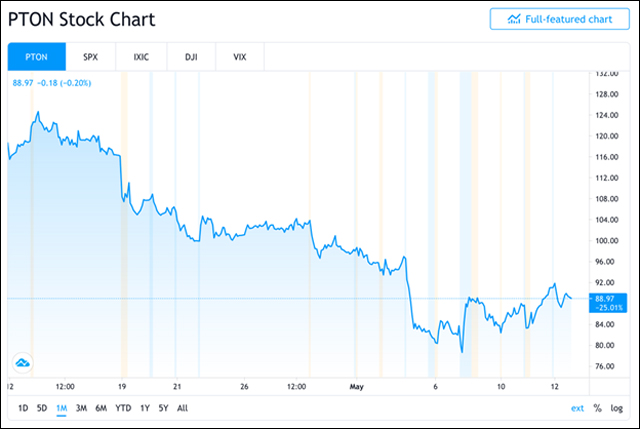Viewport: 640px width, 429px height.
Task: Select the PTON symbol tab
Action: click(x=37, y=57)
